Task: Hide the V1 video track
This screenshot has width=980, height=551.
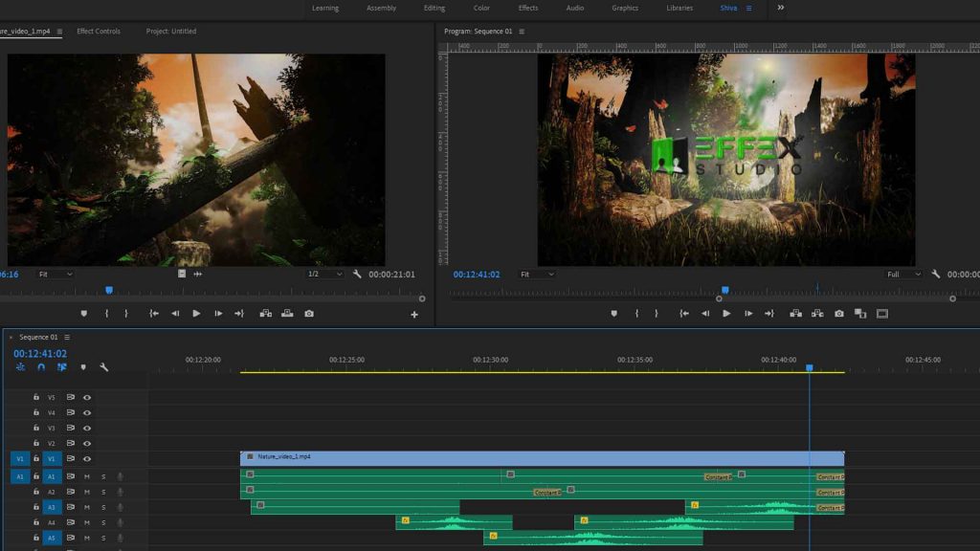Action: pos(87,459)
